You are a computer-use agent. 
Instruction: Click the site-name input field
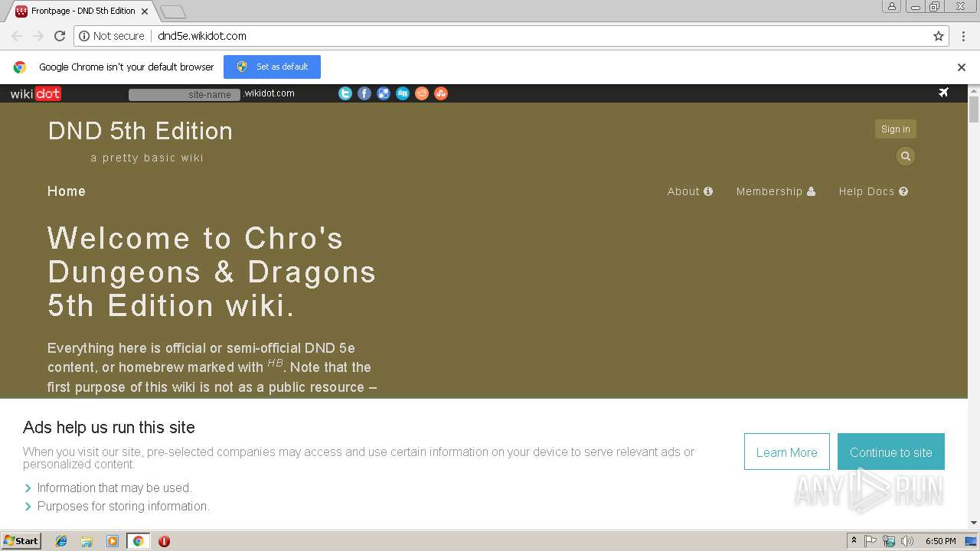185,94
